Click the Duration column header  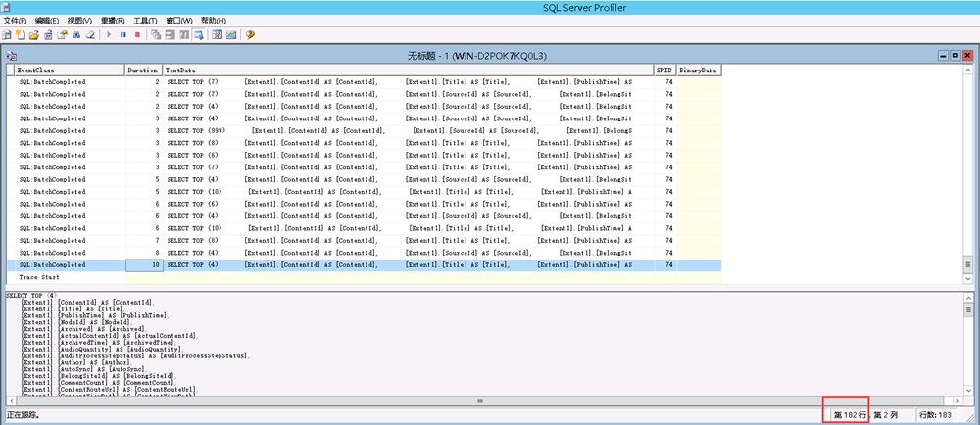[x=142, y=71]
